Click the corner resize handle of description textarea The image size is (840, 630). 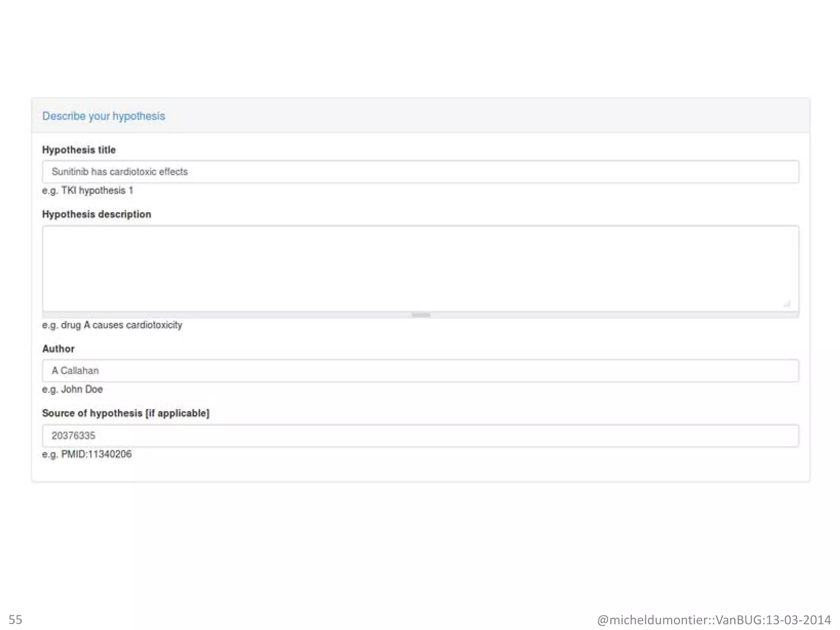click(x=787, y=304)
